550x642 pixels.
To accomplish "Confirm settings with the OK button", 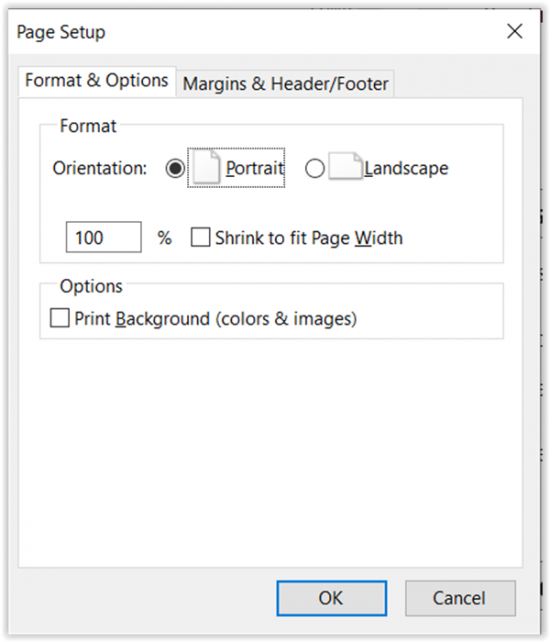I will coord(331,598).
